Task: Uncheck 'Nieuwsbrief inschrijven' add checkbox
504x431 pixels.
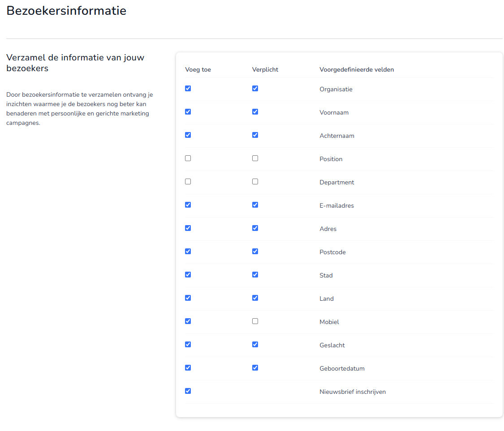Action: coord(188,391)
